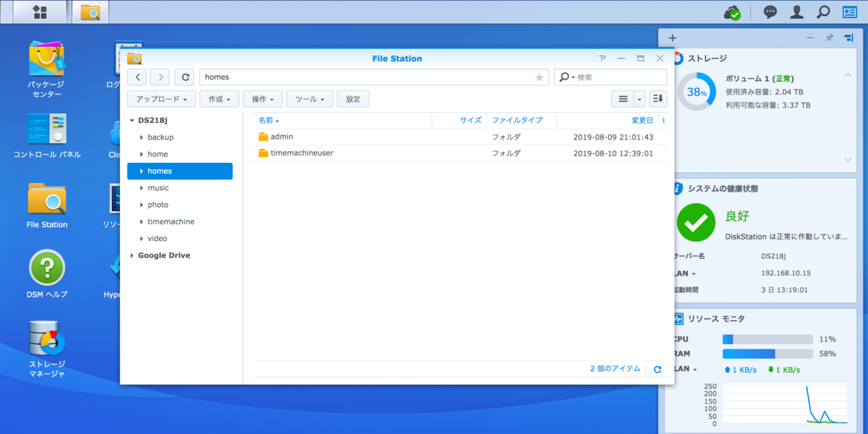Click the storage 38% usage ring
Screen dimensions: 868x434
697,92
